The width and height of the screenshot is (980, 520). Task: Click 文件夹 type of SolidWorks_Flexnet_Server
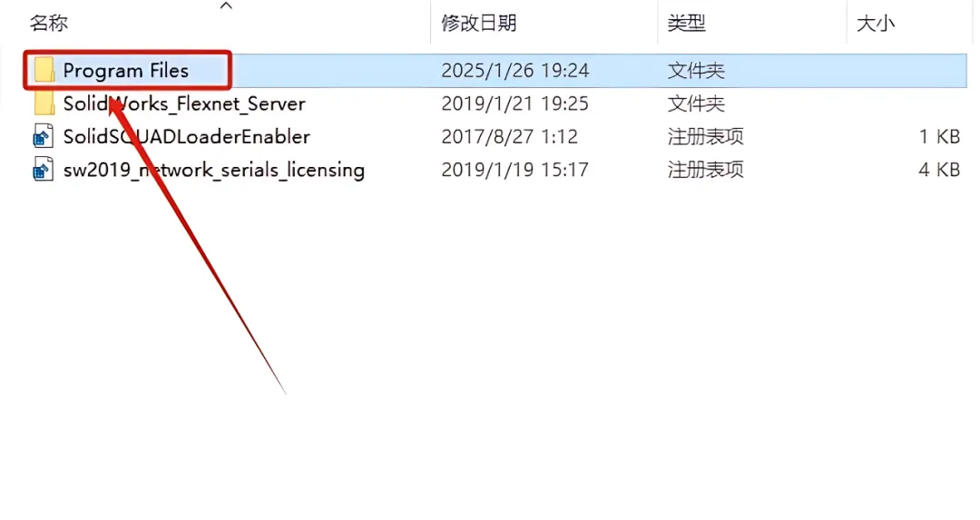click(x=696, y=103)
